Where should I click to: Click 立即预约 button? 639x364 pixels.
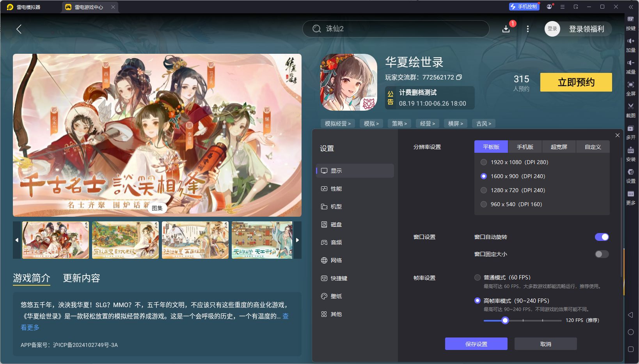(576, 82)
